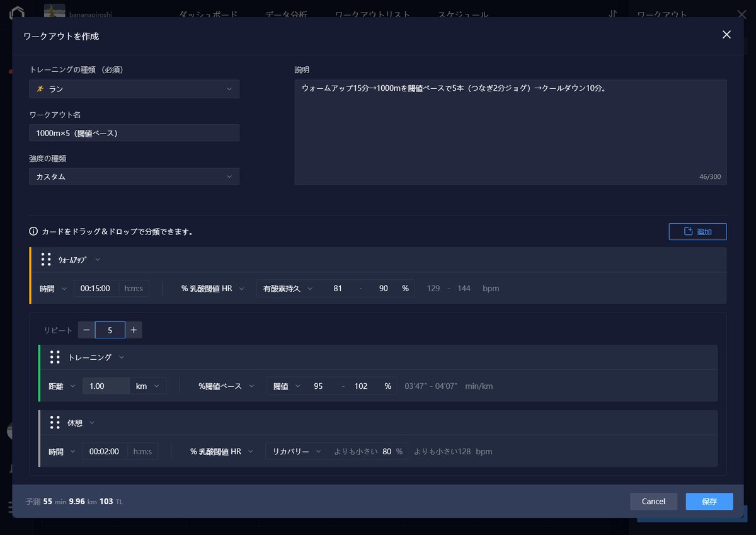Viewport: 756px width, 535px height.
Task: Open the 距離 dropdown in the training step
Action: (x=62, y=386)
